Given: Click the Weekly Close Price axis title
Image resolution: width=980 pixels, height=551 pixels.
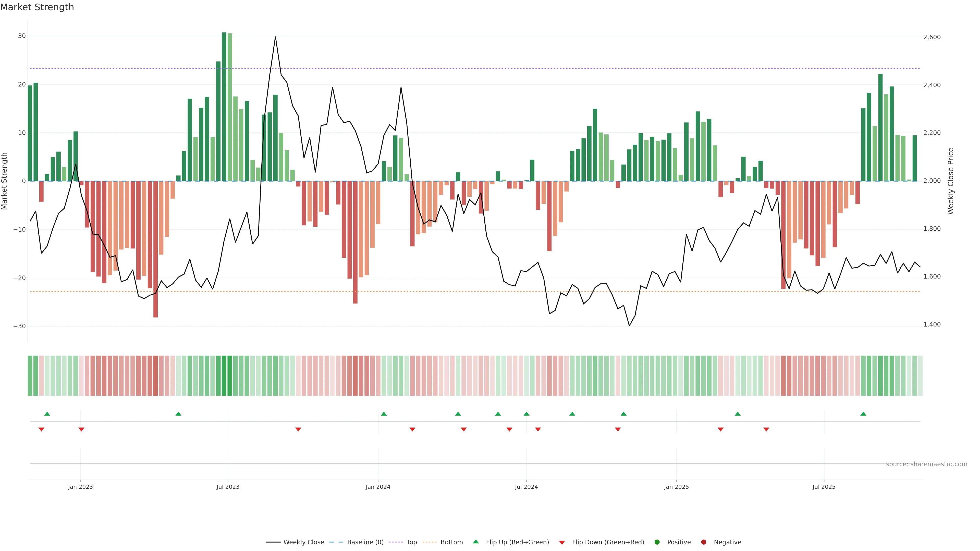Looking at the screenshot, I should (x=951, y=181).
